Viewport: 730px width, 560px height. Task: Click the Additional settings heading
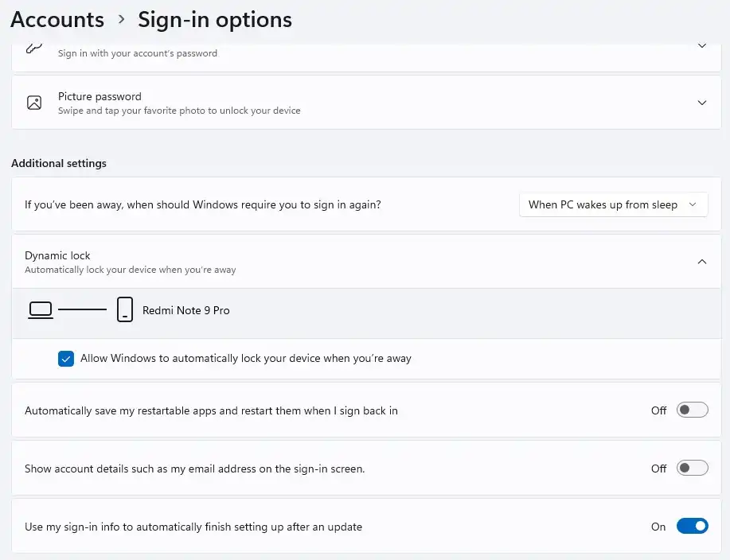pyautogui.click(x=59, y=163)
